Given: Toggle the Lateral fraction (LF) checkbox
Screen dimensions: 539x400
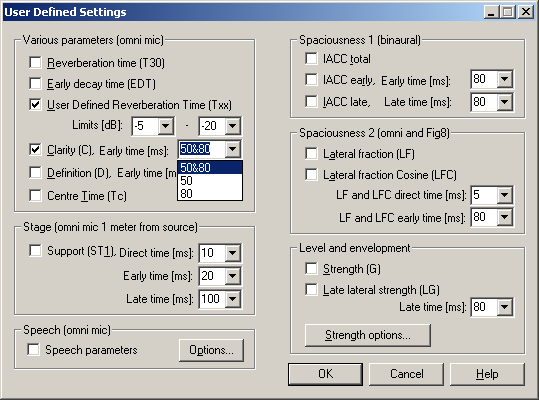Looking at the screenshot, I should coord(311,154).
